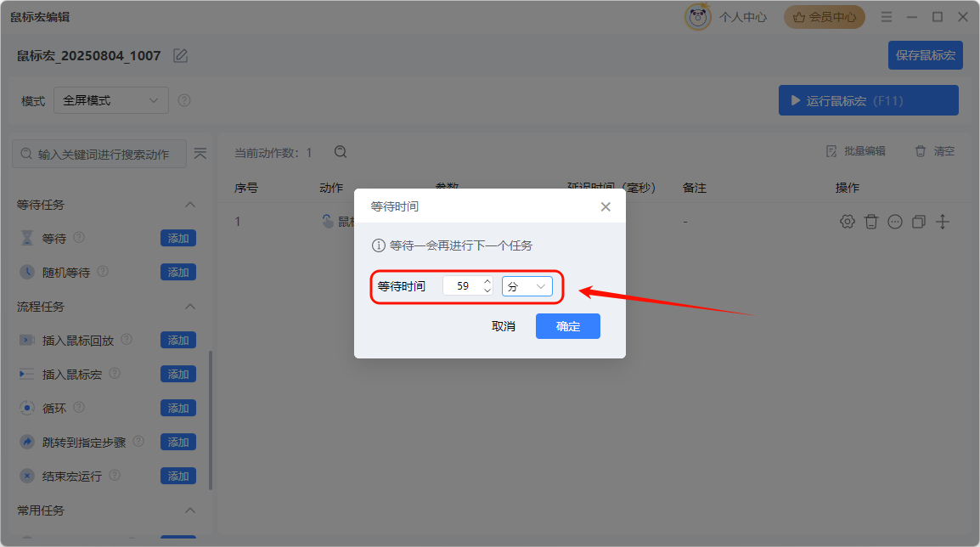The height and width of the screenshot is (547, 980).
Task: Click the 插入鼠标回放 playback icon
Action: (x=27, y=340)
